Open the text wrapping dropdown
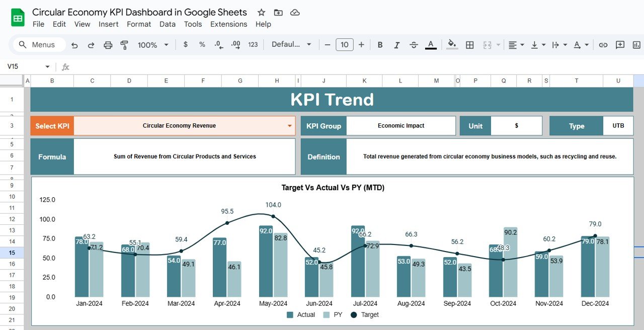Viewport: 644px width, 330px height. coord(559,45)
